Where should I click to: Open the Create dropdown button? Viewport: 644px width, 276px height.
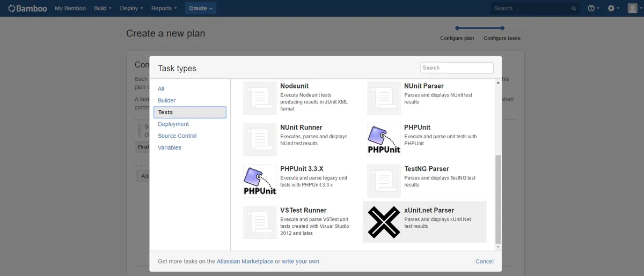point(201,8)
